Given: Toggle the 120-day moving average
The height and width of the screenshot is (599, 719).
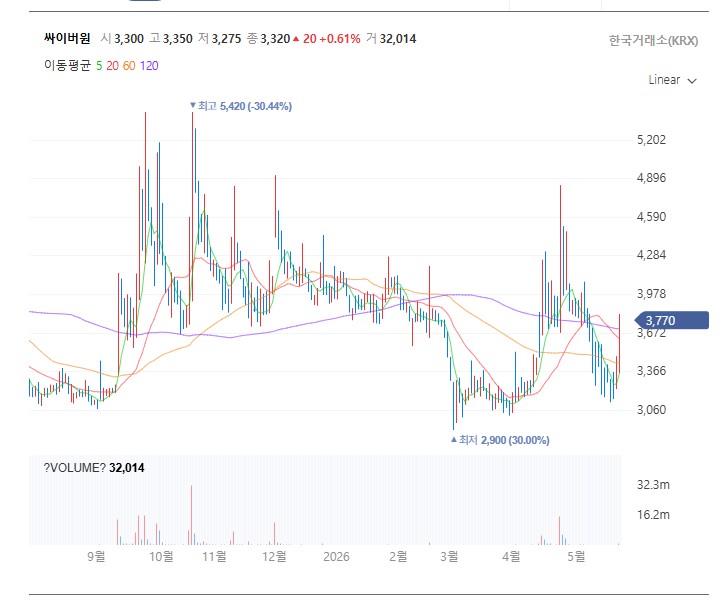Looking at the screenshot, I should point(149,66).
